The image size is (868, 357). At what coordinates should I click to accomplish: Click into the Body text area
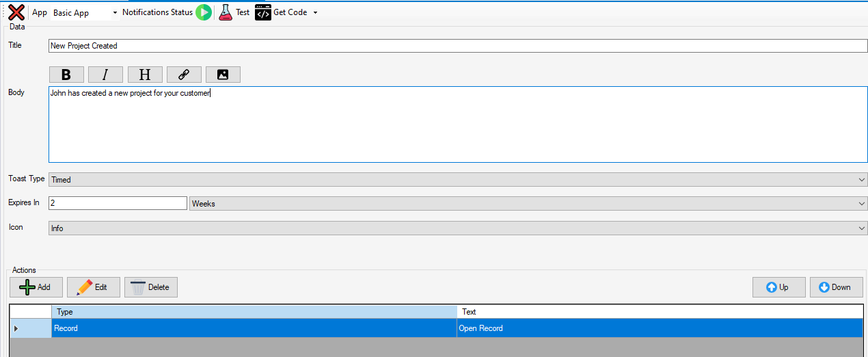458,124
